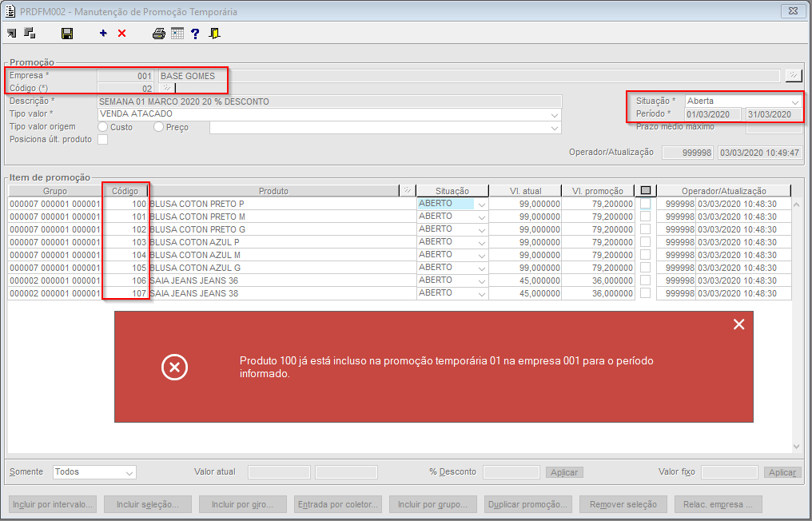This screenshot has height=521, width=812.
Task: Open the Tipo valor VENDA ATACADO dropdown
Action: (x=554, y=114)
